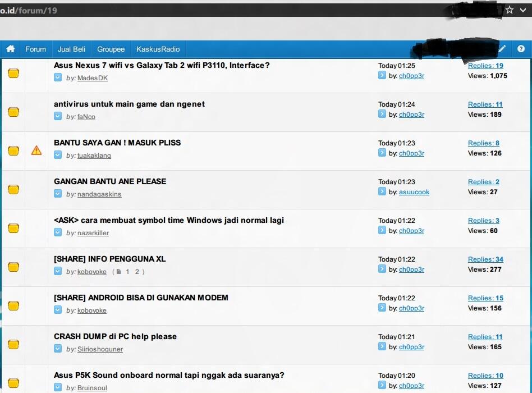Go to the Kaskus home icon
Viewport: 532px width, 393px height.
point(11,49)
